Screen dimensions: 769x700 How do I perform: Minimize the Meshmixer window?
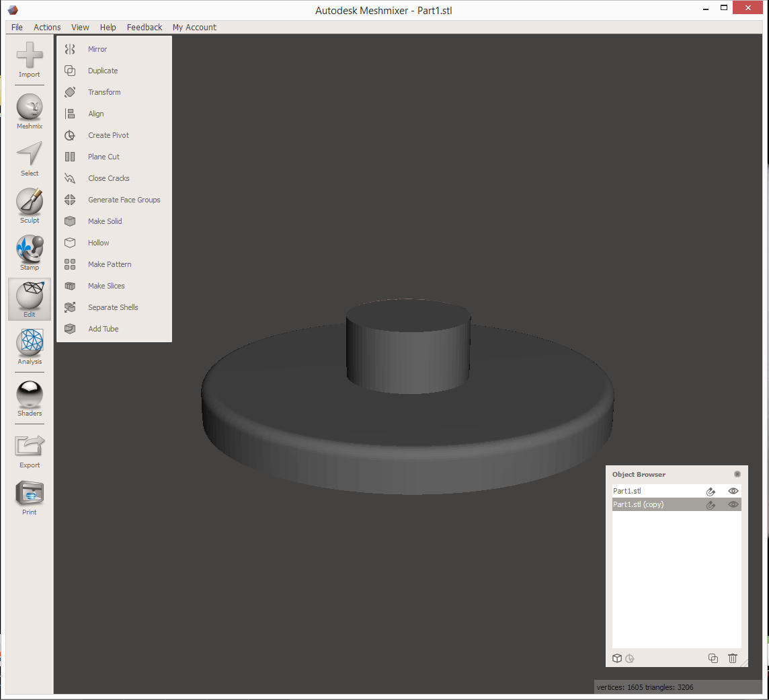[x=706, y=8]
